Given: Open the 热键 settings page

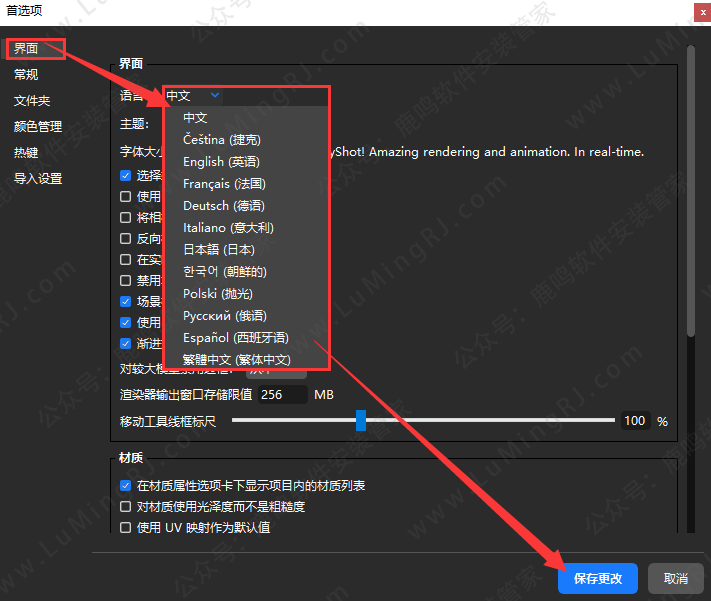Looking at the screenshot, I should (x=26, y=153).
